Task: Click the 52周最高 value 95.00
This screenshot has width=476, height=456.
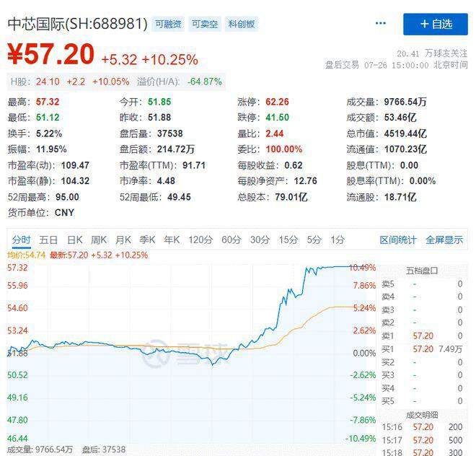Action: coord(67,197)
